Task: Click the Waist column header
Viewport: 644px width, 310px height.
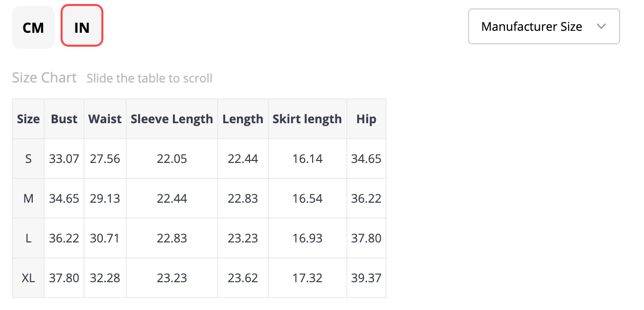Action: [105, 119]
